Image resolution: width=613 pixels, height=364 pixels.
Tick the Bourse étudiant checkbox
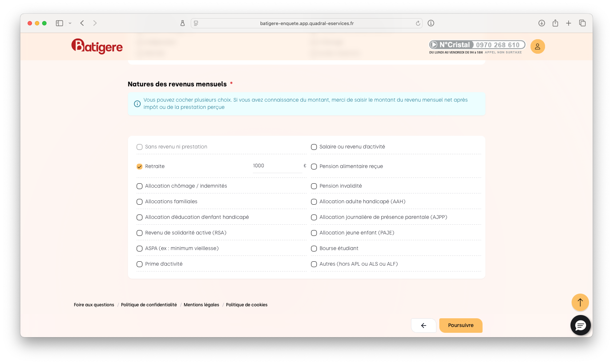314,249
